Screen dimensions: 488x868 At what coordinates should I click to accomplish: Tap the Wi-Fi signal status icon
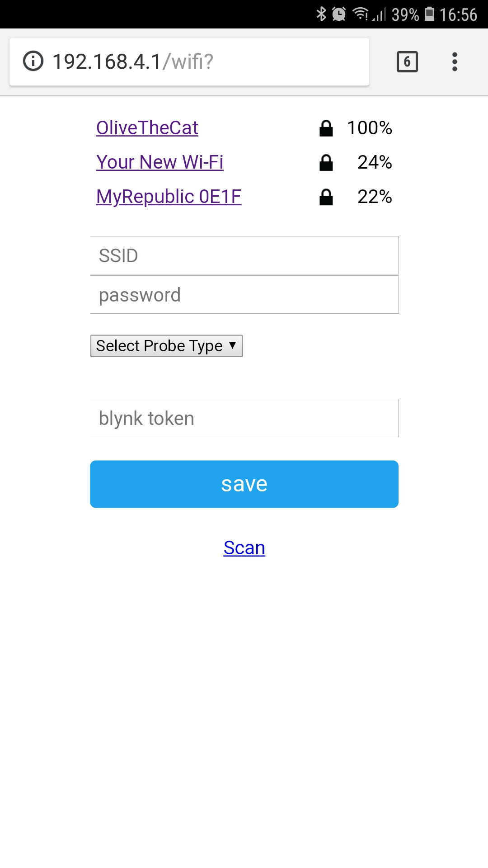[361, 14]
